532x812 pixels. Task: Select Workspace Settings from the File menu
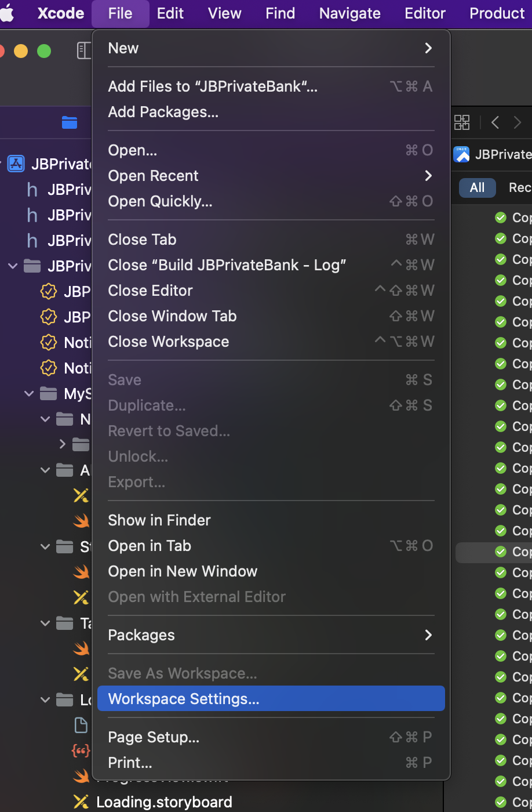(183, 698)
